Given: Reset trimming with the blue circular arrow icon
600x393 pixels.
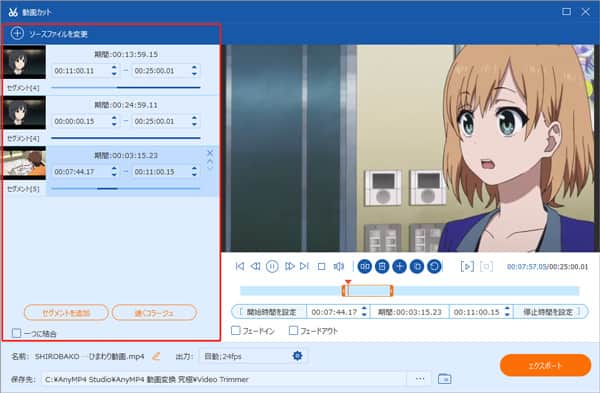Looking at the screenshot, I should point(434,266).
